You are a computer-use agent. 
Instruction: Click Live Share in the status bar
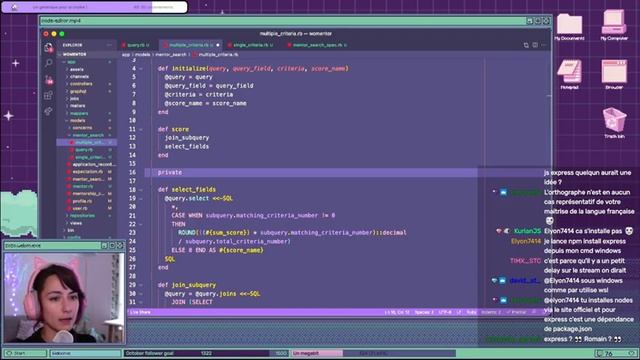pos(140,312)
